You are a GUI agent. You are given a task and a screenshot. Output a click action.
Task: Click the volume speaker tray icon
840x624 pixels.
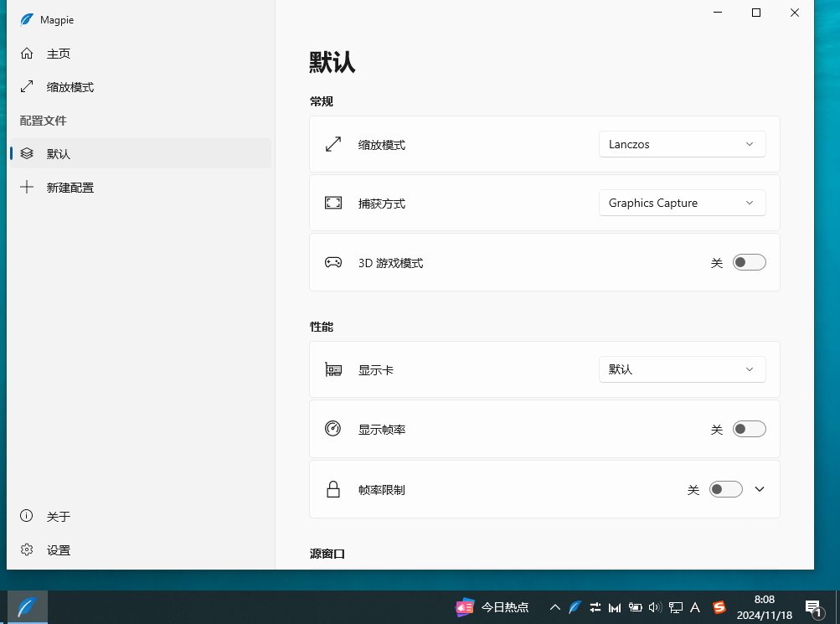(x=655, y=607)
